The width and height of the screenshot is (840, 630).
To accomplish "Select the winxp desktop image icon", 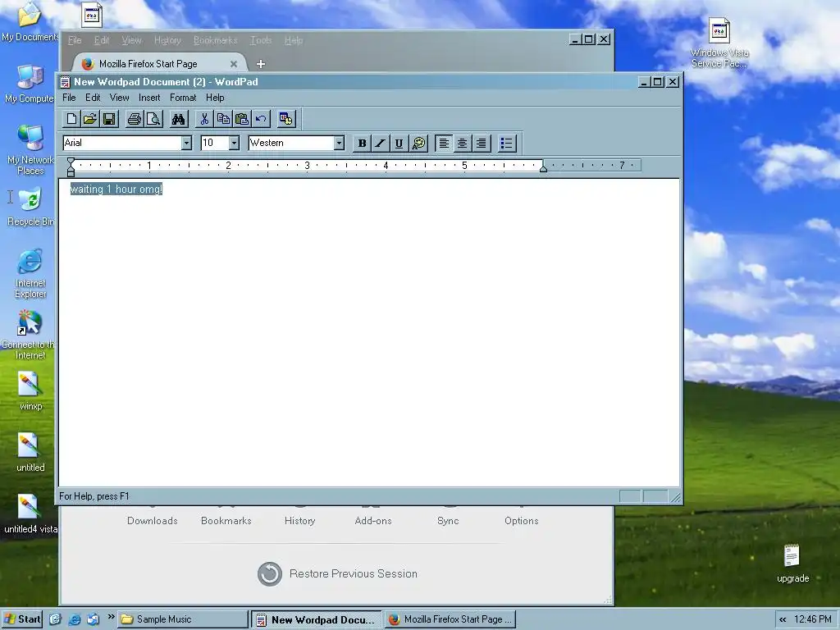I will [30, 391].
